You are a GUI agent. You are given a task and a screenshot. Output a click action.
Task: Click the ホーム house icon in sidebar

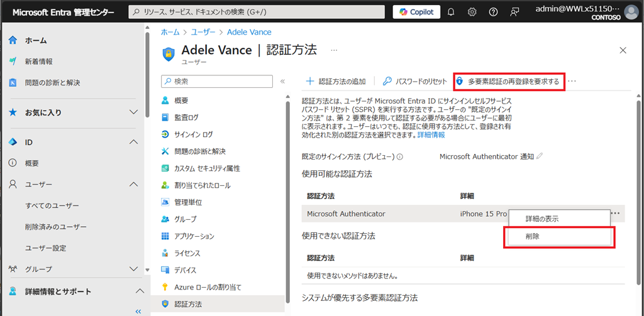[x=13, y=40]
